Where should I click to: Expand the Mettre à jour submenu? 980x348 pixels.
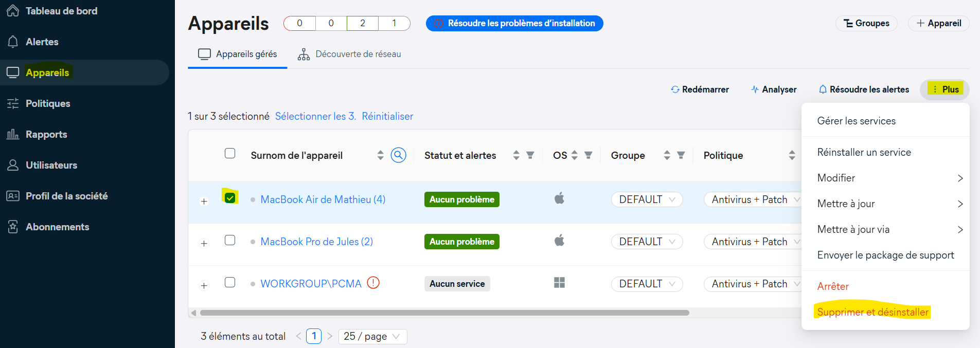(885, 204)
